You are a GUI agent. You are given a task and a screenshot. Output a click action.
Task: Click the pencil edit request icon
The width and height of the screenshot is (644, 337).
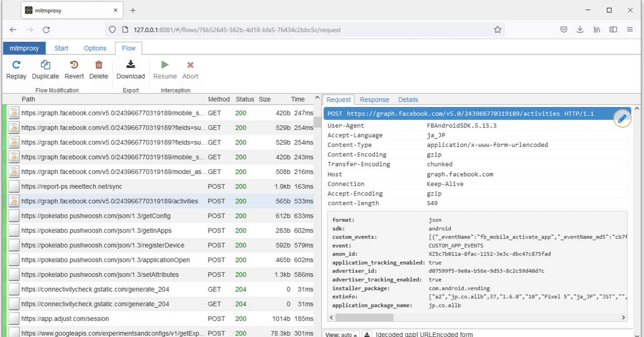(622, 119)
